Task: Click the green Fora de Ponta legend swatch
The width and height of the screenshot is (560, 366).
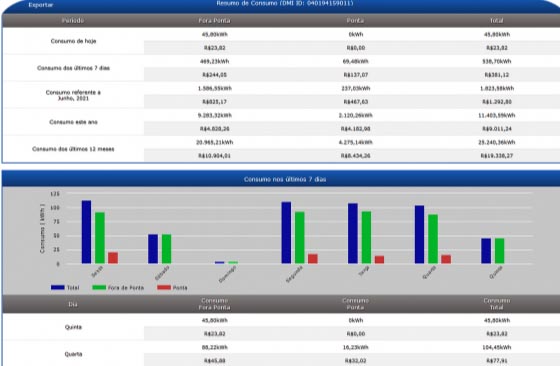Action: coord(99,287)
